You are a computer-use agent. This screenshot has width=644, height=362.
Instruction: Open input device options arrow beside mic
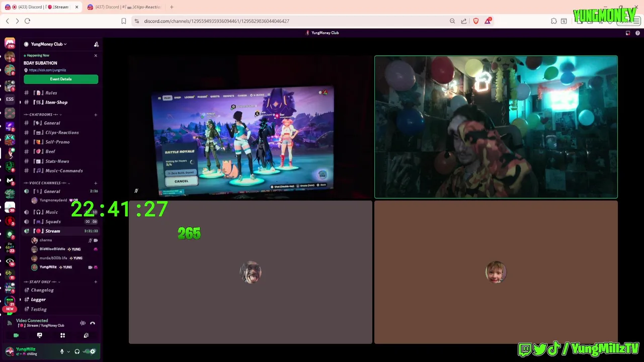(x=69, y=351)
